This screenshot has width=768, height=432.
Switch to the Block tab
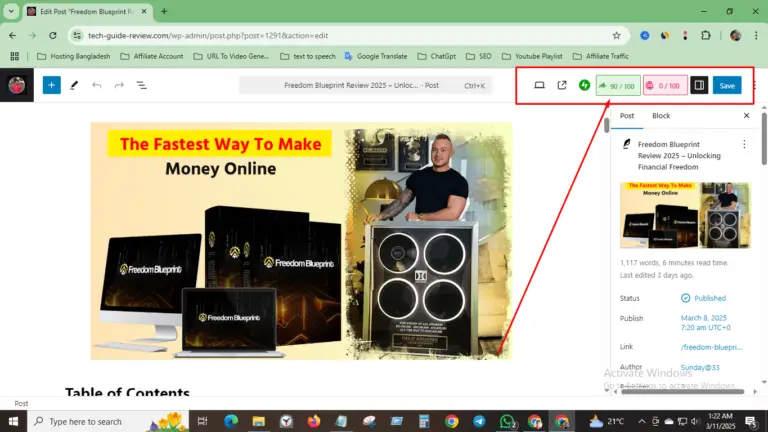(661, 116)
